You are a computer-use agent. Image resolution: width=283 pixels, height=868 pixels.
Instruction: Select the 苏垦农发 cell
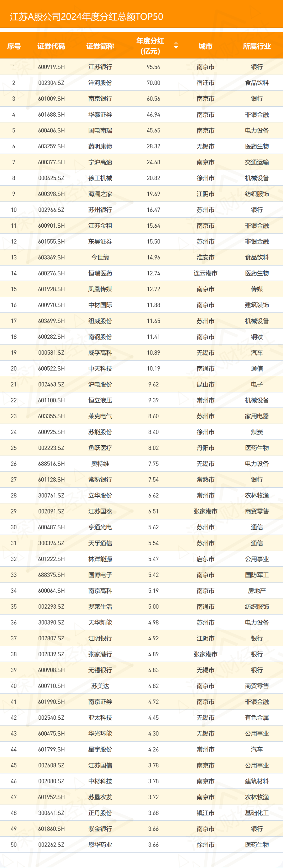coord(100,797)
